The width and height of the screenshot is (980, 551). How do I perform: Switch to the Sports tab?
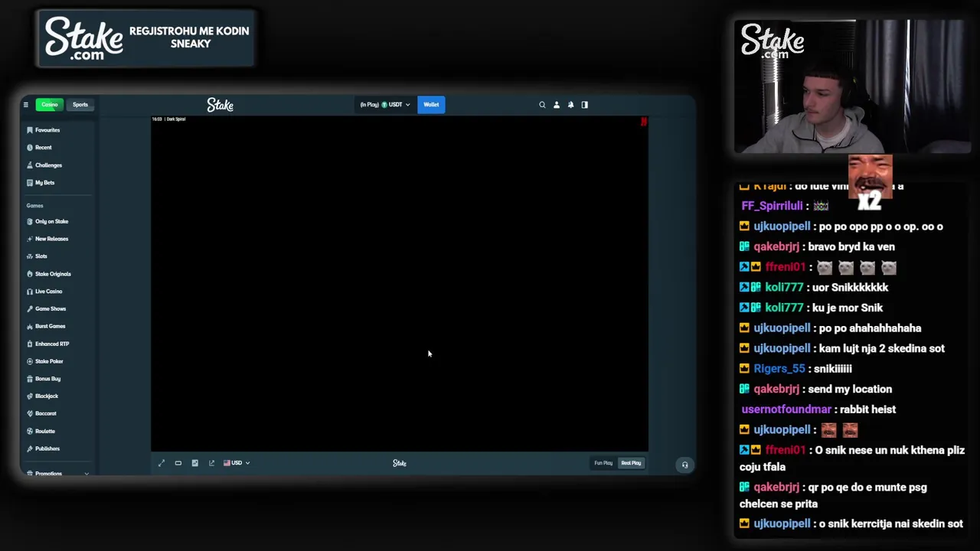pyautogui.click(x=80, y=105)
